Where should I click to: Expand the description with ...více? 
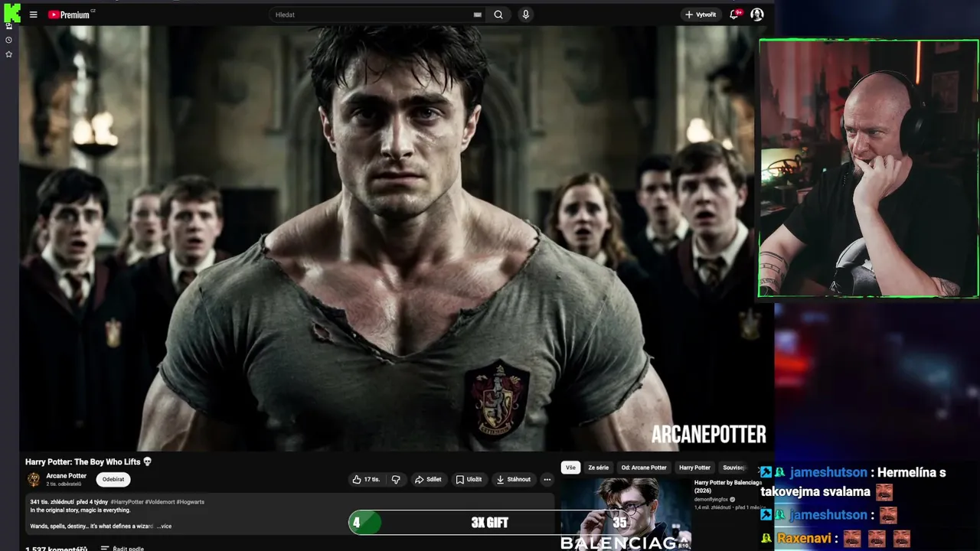pos(165,527)
